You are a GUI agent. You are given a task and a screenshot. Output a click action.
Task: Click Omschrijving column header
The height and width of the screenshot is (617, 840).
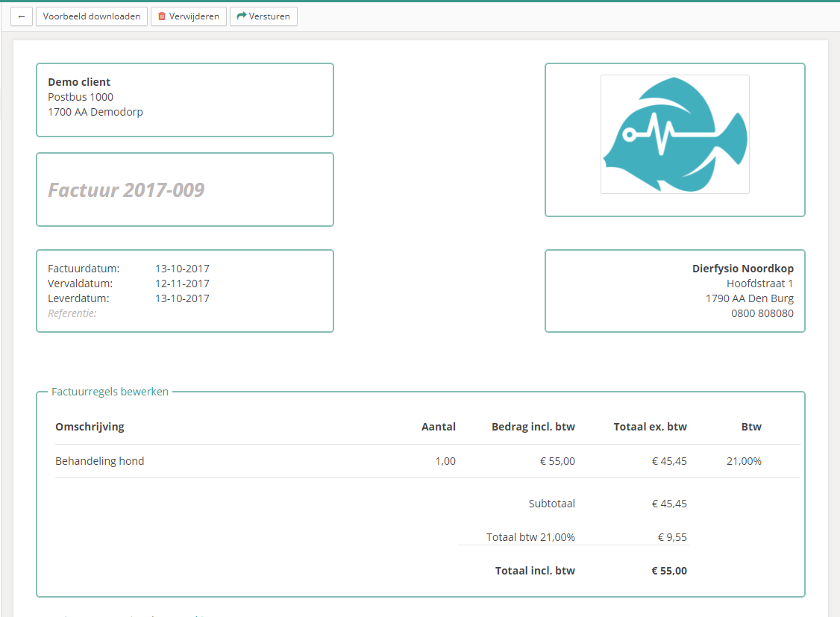90,427
